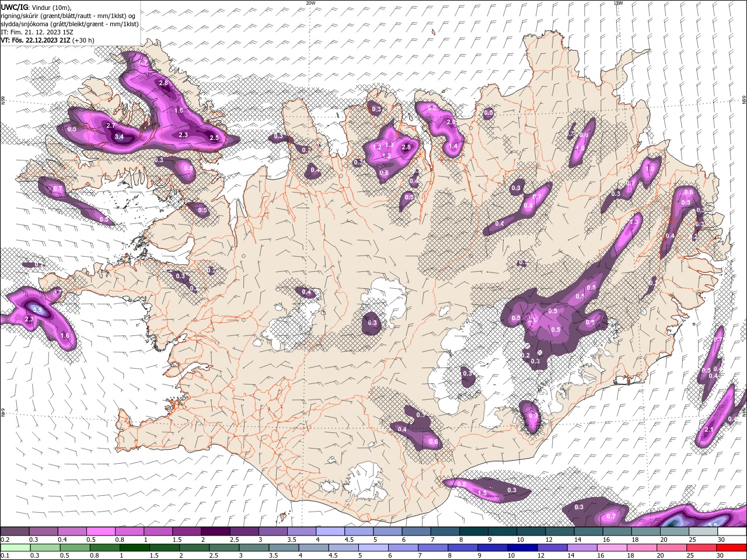Pick the upper-legend swatch between 14 and 16
The image size is (747, 560).
point(588,531)
